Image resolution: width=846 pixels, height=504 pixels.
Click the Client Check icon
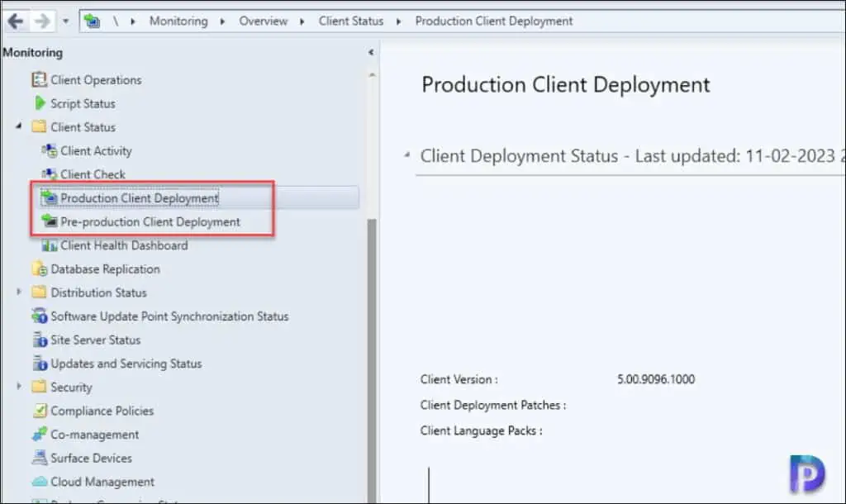click(49, 174)
